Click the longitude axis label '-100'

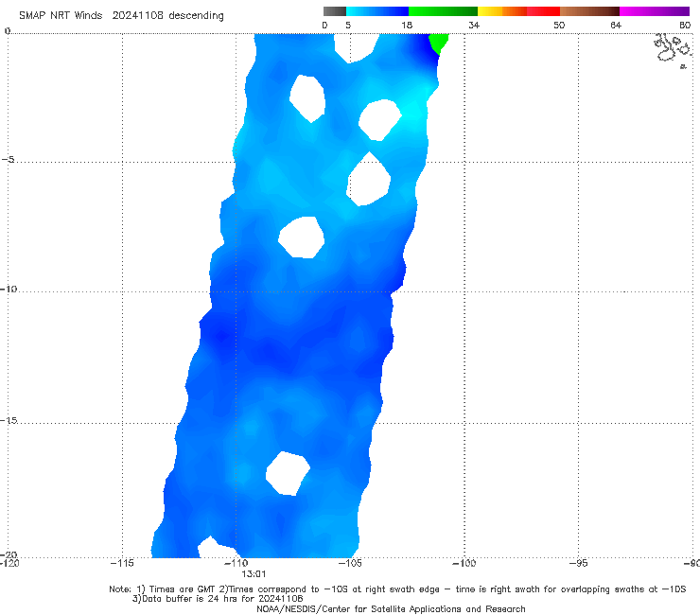(x=464, y=563)
